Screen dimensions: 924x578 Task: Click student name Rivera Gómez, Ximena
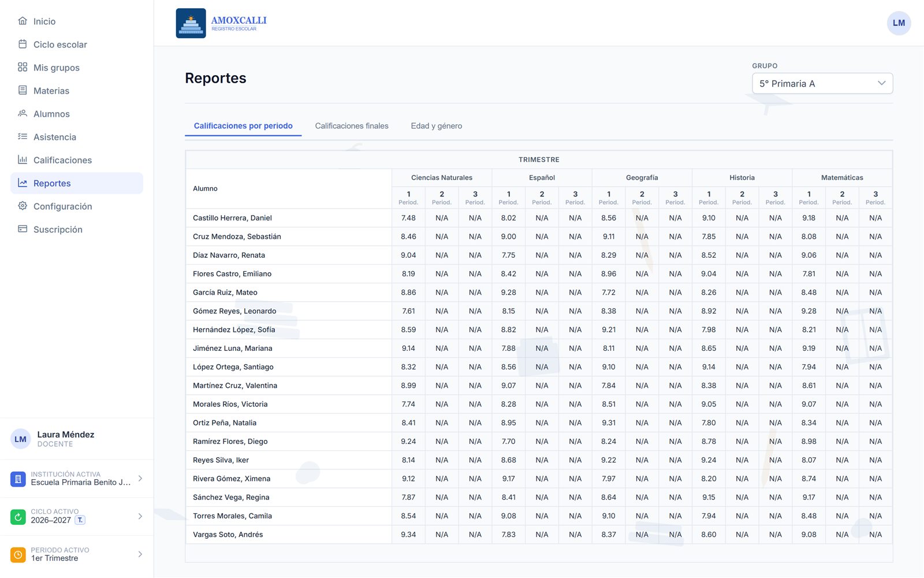(x=232, y=479)
